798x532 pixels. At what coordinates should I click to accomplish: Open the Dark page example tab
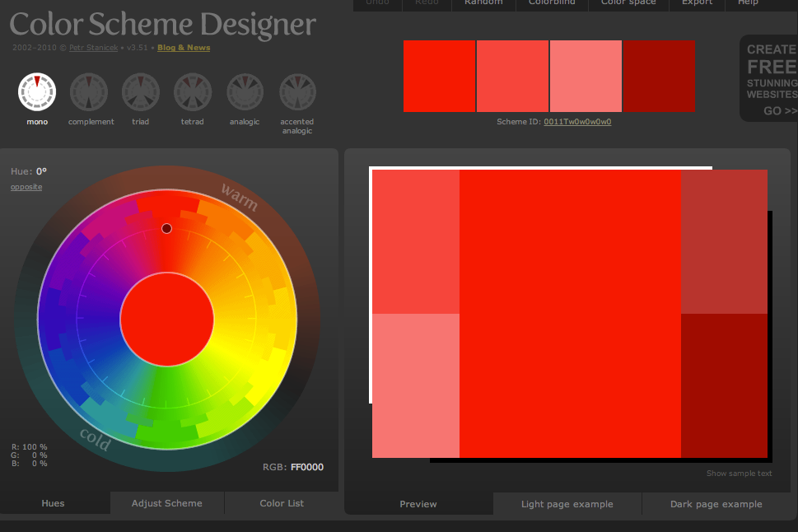pyautogui.click(x=716, y=504)
